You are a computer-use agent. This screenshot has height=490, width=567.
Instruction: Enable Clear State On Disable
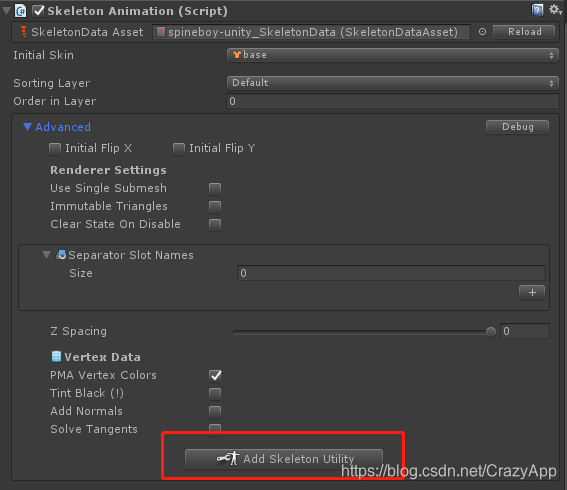point(215,225)
